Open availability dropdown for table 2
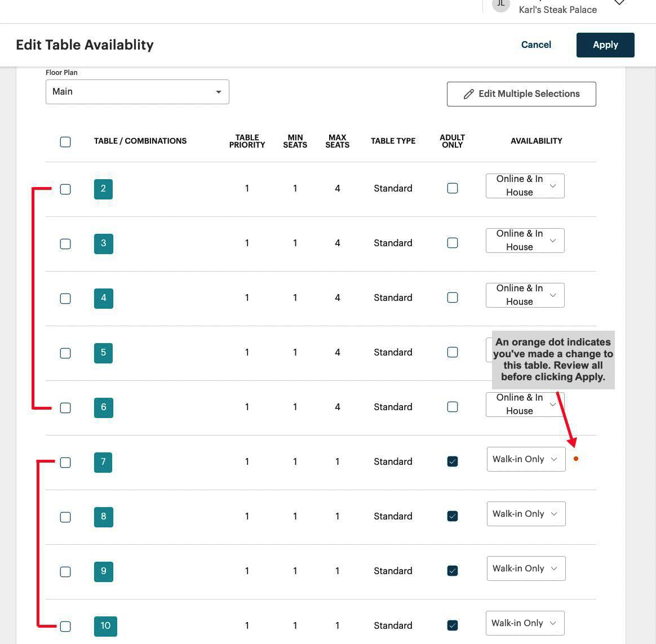Image resolution: width=656 pixels, height=644 pixels. tap(525, 186)
